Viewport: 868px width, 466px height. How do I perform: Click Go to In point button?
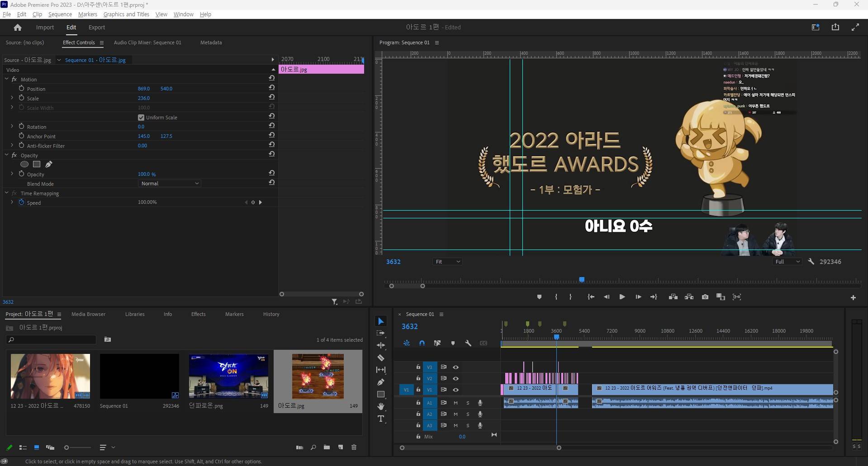click(591, 297)
